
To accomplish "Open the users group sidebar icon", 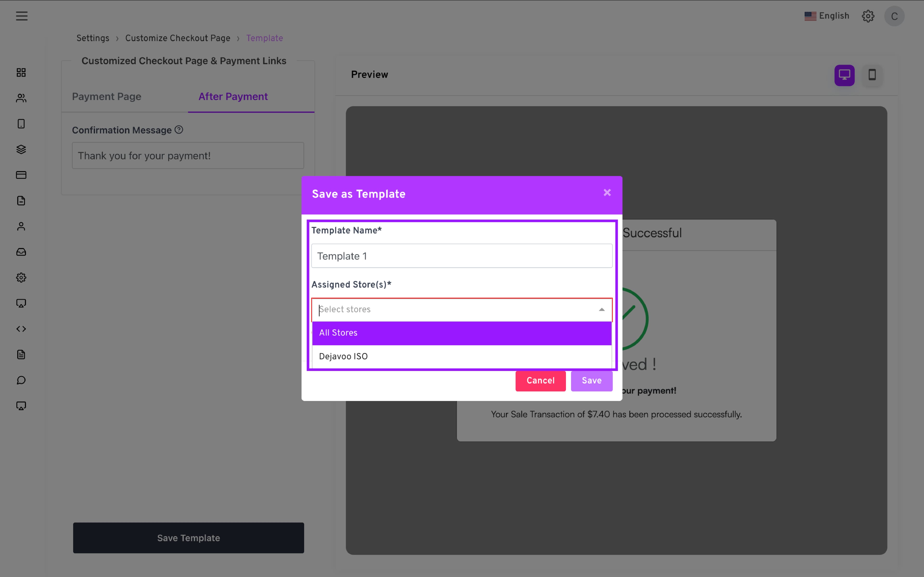I will tap(21, 98).
